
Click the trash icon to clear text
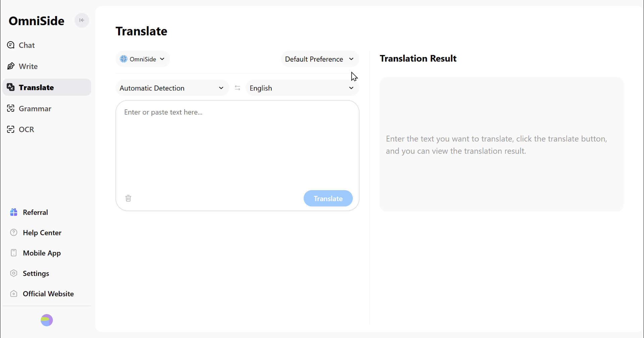(x=128, y=199)
